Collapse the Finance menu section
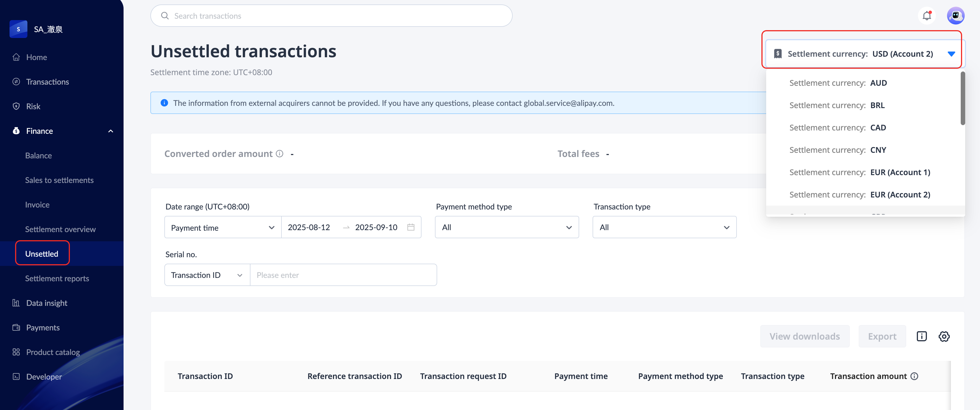This screenshot has height=410, width=980. coord(111,131)
